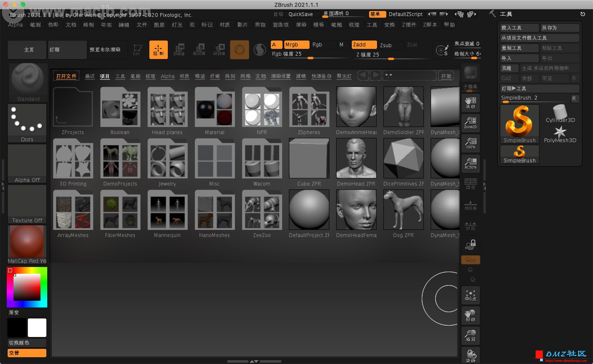Viewport: 593px width, 364px height.
Task: Switch to the Tool lightbox tab
Action: [120, 76]
